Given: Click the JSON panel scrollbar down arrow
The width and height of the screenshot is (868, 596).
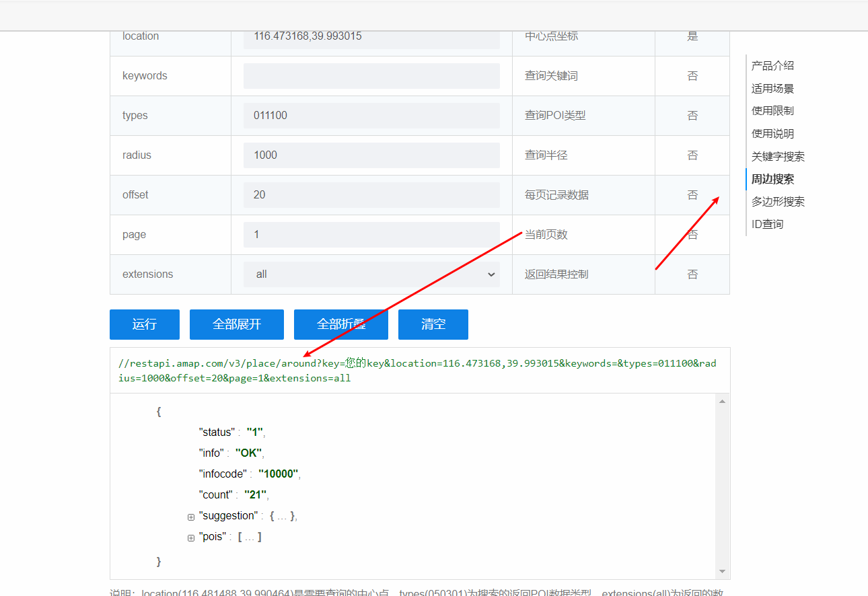Looking at the screenshot, I should pyautogui.click(x=723, y=572).
